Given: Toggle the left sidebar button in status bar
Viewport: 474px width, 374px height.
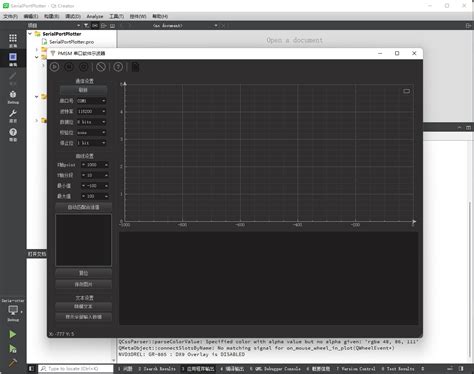Looking at the screenshot, I should tap(31, 368).
